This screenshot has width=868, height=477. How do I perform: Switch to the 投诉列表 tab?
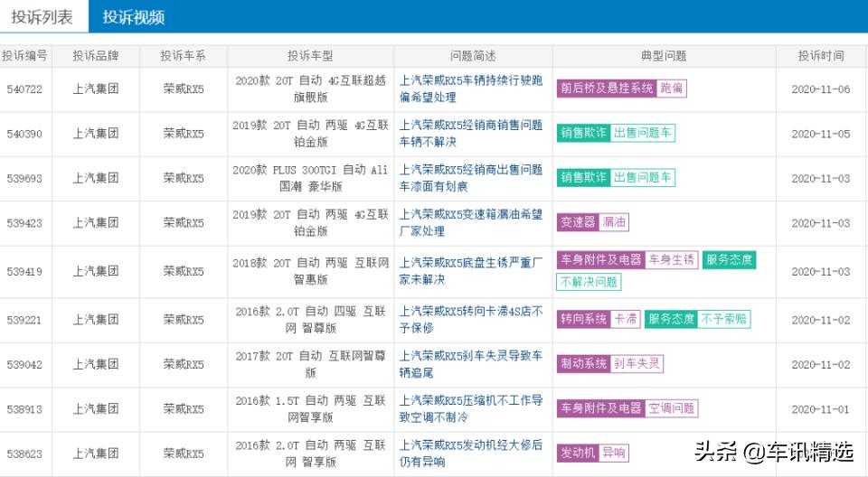point(42,16)
